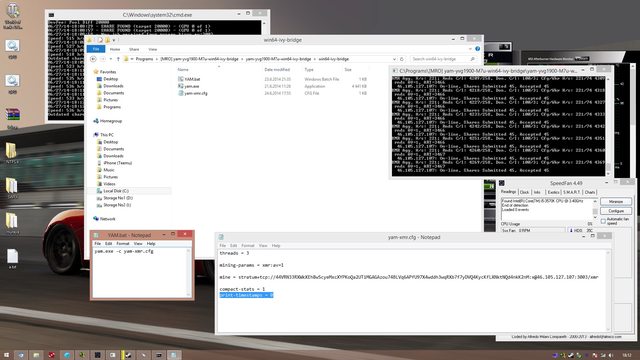This screenshot has width=640, height=360.
Task: Open Desktop under Favorites
Action: (x=110, y=79)
